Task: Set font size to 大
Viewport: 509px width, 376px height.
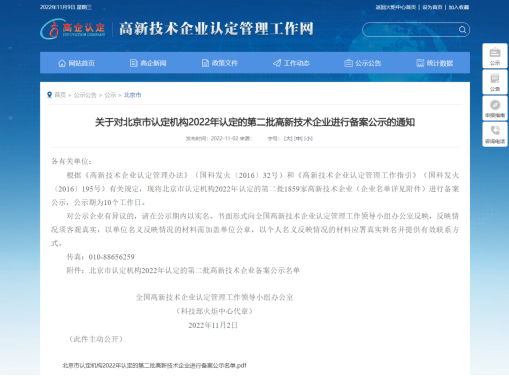Action: (x=288, y=138)
